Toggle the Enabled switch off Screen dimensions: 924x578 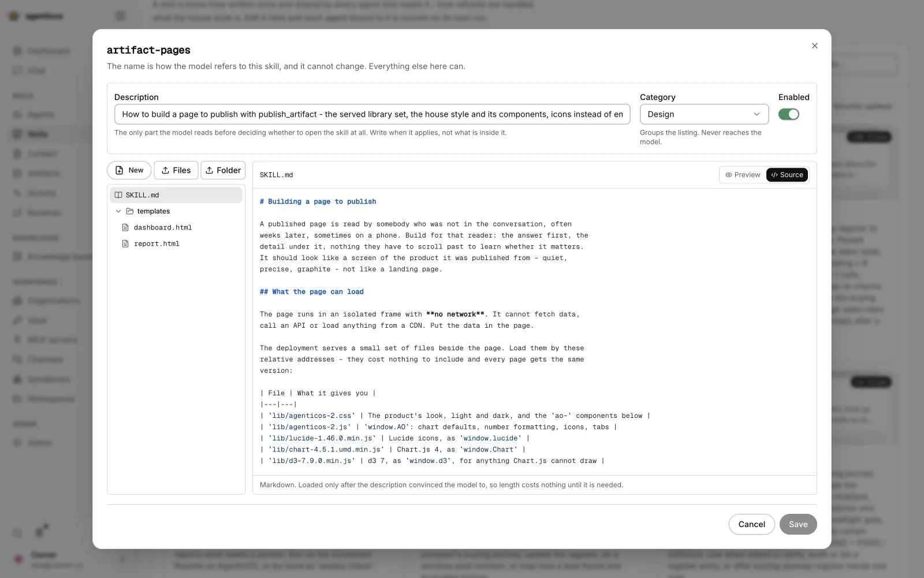coord(788,114)
